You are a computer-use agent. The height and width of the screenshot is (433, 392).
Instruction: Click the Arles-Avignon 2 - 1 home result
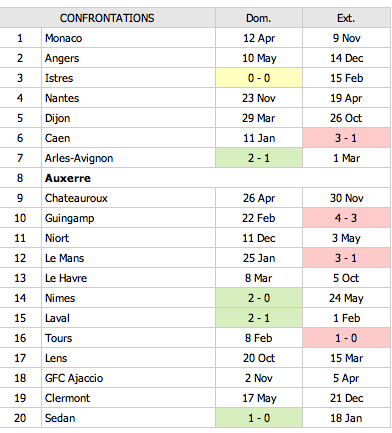click(259, 158)
